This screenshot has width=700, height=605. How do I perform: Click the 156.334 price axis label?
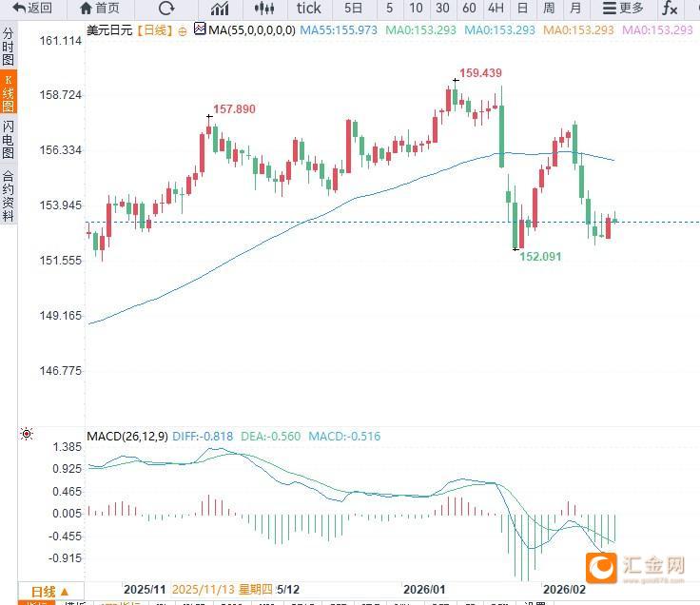click(61, 150)
